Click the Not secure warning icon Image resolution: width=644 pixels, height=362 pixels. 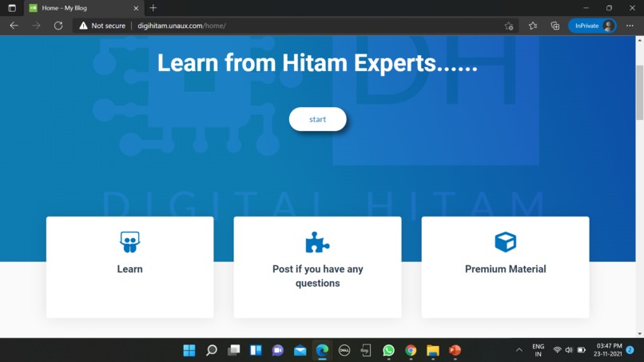83,26
